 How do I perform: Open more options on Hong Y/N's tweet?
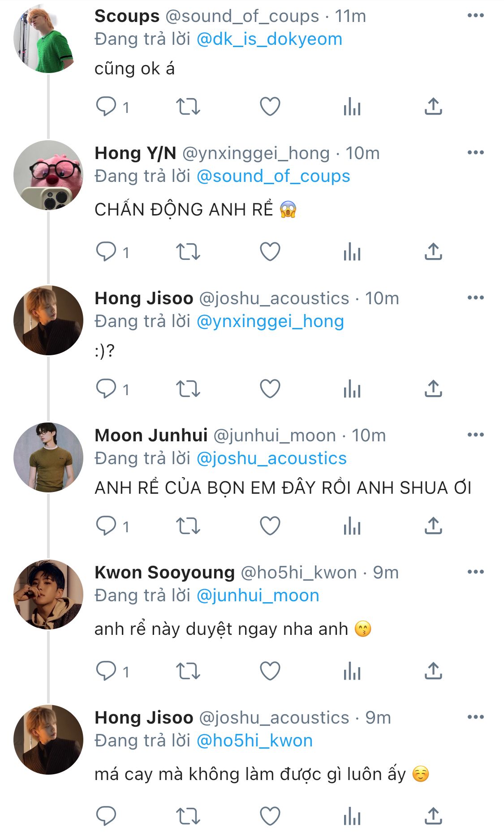[475, 153]
